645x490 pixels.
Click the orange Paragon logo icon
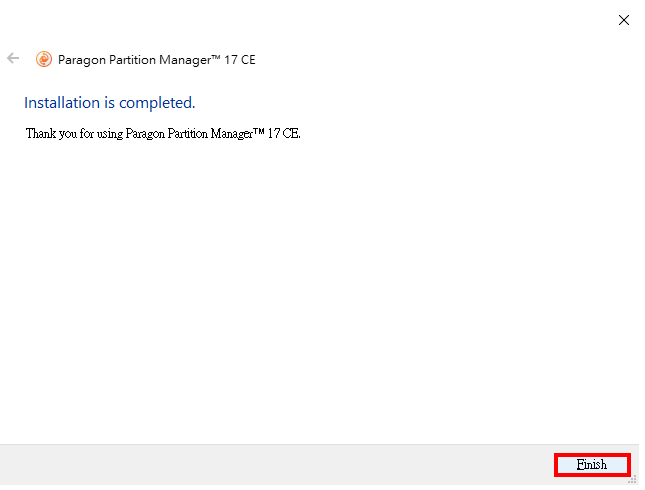click(x=44, y=59)
